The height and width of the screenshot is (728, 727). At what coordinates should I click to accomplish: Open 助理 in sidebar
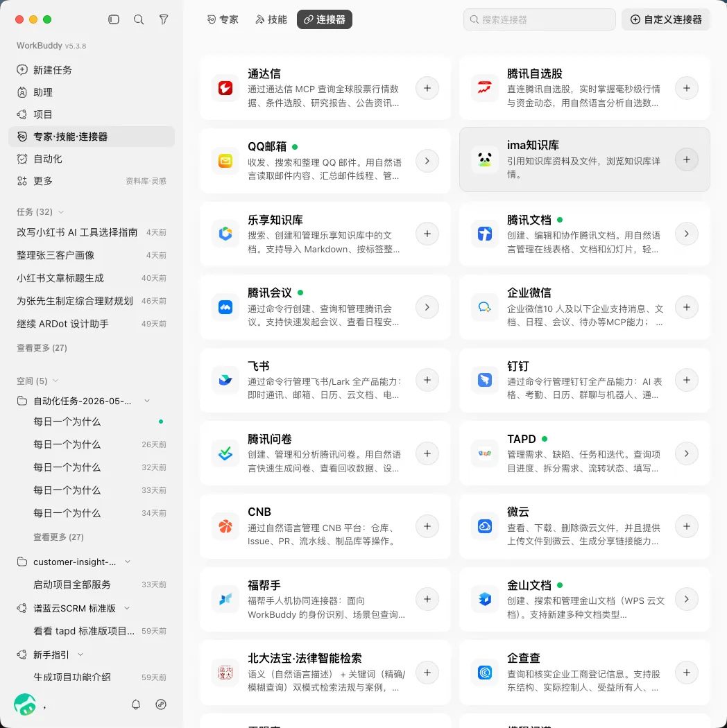point(92,92)
